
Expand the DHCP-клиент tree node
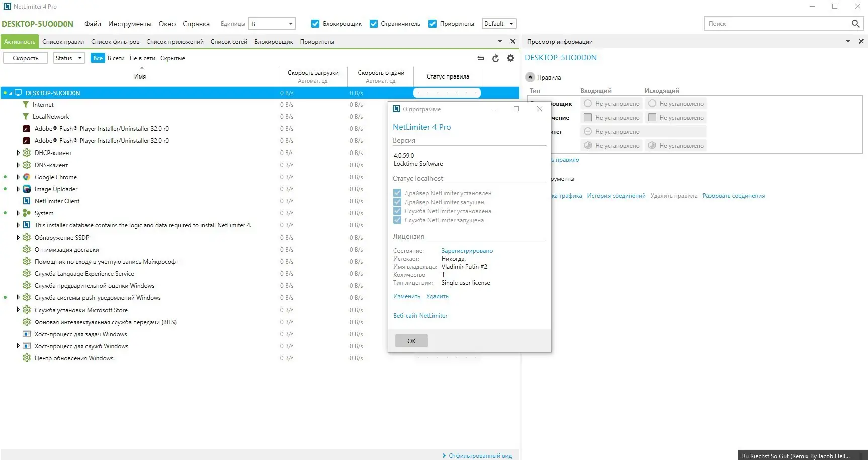[18, 152]
